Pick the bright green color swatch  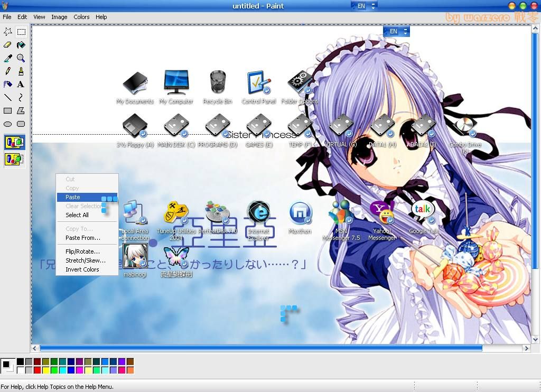(54, 370)
